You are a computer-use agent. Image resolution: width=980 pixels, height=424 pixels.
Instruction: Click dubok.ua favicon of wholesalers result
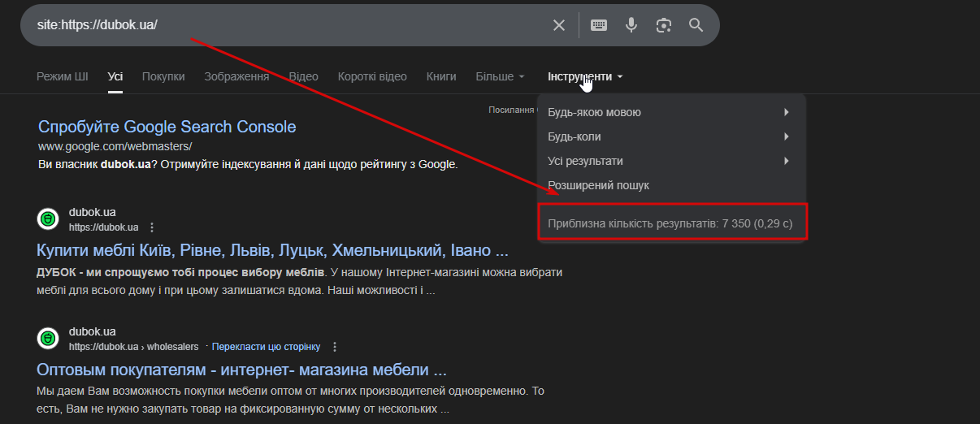48,339
